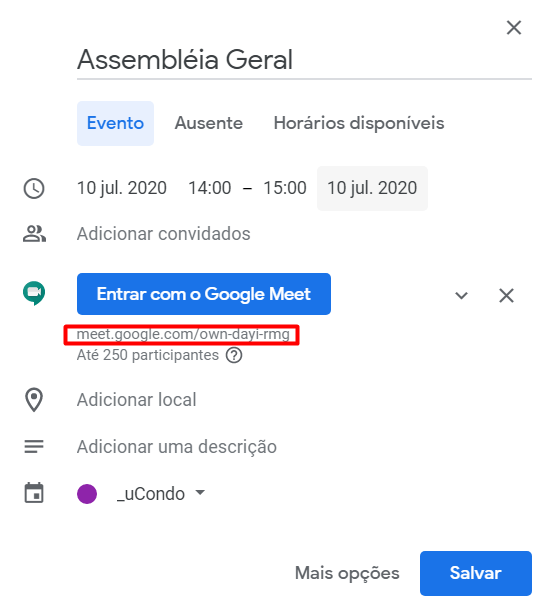Close the event creation dialog
This screenshot has width=550, height=602.
(x=514, y=28)
